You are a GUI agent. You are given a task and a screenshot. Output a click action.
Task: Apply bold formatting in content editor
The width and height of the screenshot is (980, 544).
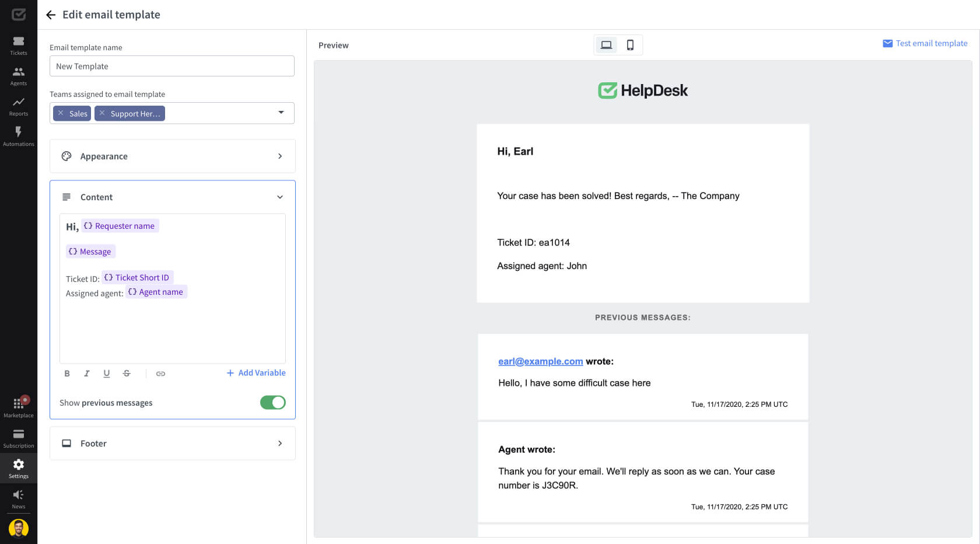(x=67, y=374)
